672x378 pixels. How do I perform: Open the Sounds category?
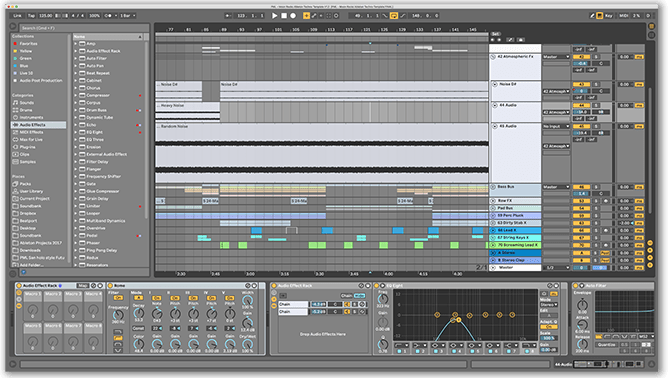pos(27,103)
